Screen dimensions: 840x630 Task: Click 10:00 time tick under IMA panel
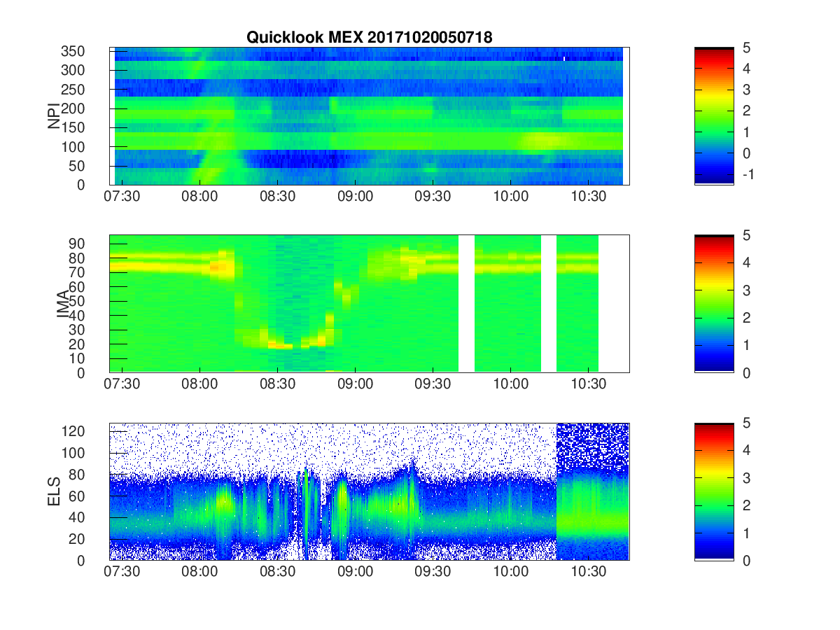(511, 384)
